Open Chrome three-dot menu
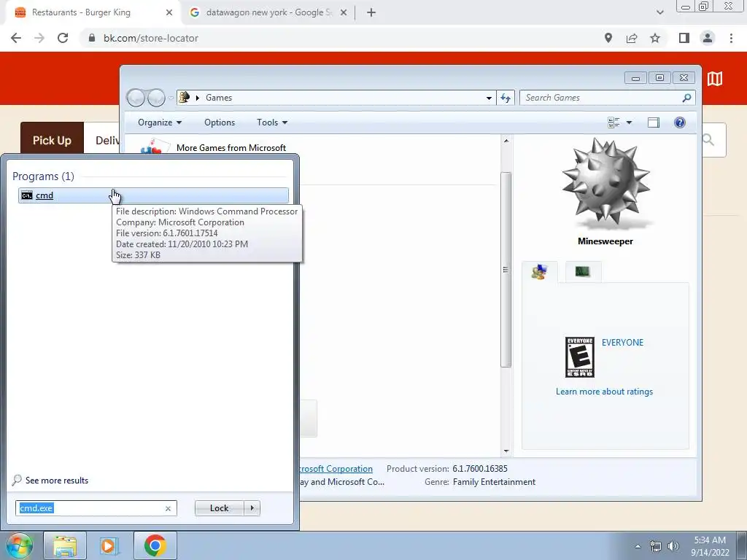The height and width of the screenshot is (560, 747). 731,38
